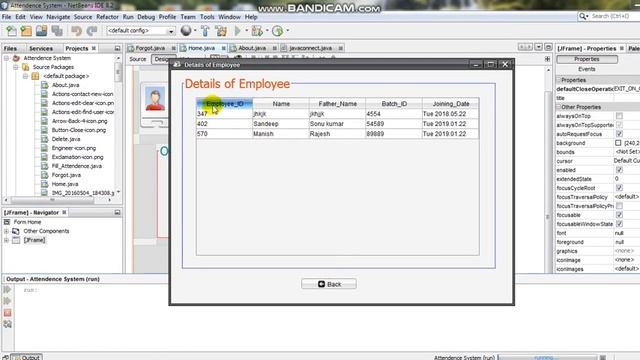Open the File menu
This screenshot has height=360, width=640.
point(6,17)
